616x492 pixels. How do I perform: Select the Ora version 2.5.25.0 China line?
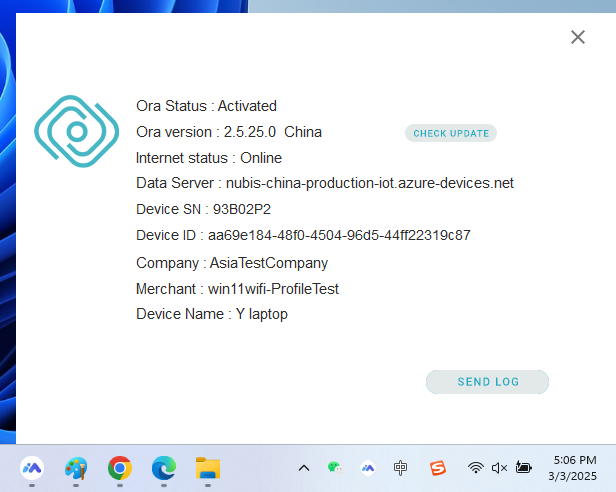pos(229,132)
